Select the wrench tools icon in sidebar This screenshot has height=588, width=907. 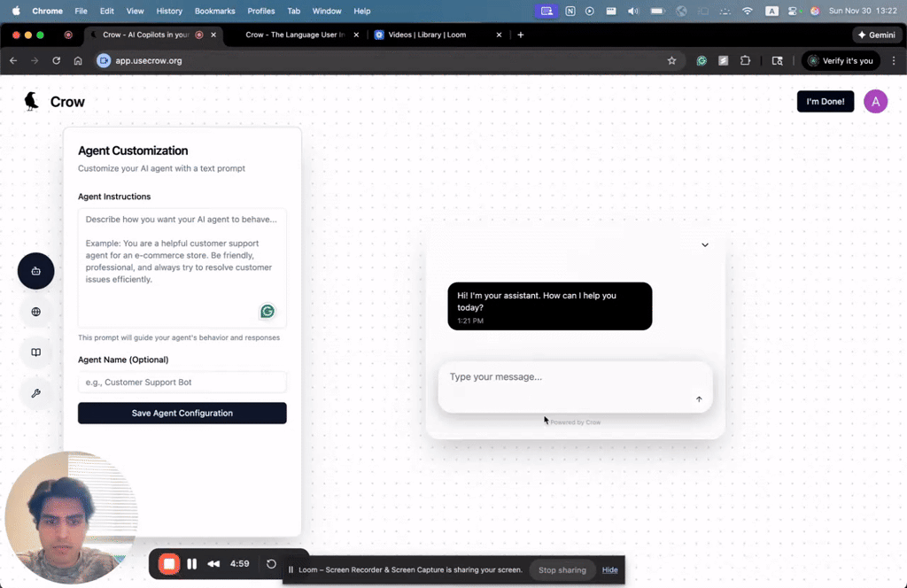pos(36,393)
